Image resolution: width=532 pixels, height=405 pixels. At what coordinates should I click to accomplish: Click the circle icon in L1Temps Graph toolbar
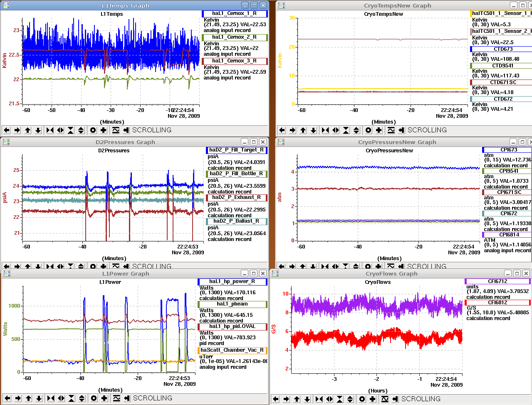93,130
